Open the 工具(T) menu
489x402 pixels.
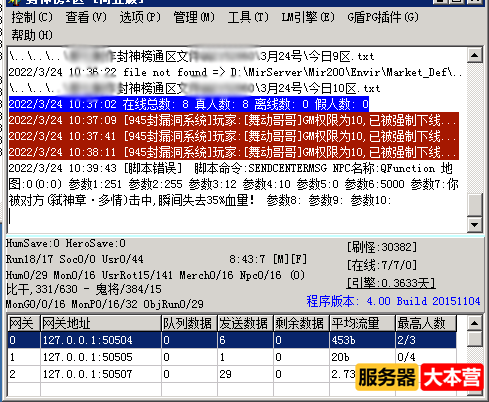(x=248, y=17)
